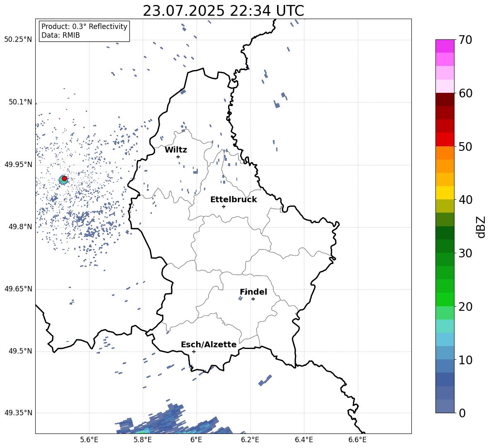
Task: Click the 49.65°N latitude label
Action: pos(18,288)
